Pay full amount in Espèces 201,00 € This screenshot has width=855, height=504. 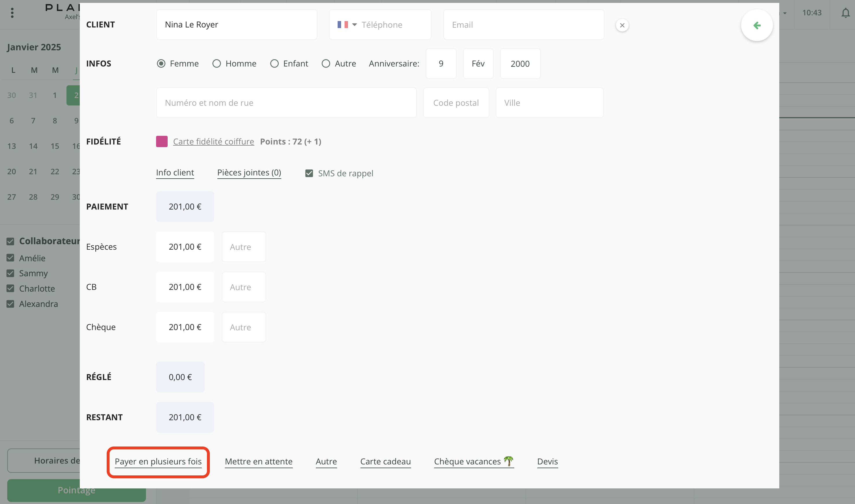click(x=185, y=247)
